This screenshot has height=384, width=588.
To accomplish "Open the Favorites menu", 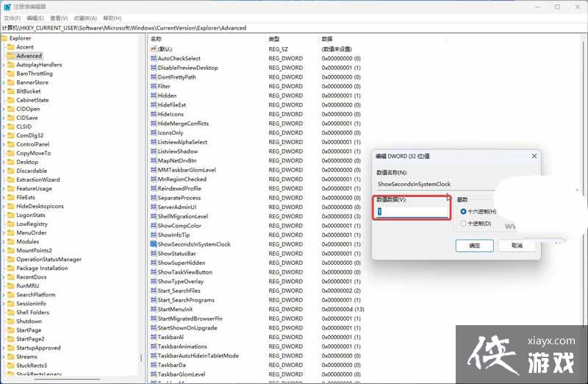I will (85, 18).
